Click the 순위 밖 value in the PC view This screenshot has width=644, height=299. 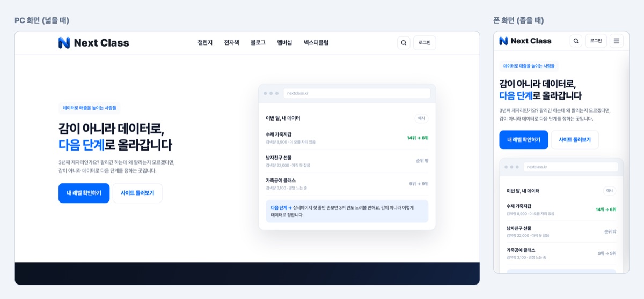(x=422, y=161)
